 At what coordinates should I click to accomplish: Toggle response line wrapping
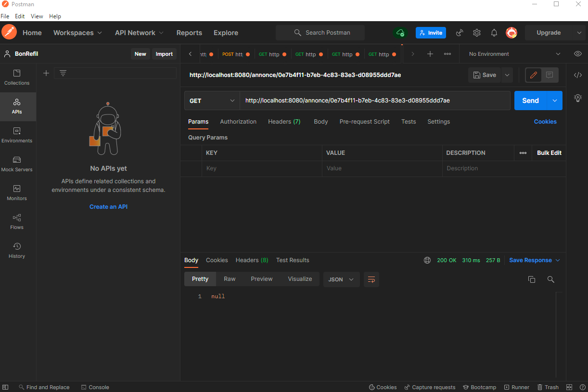[371, 279]
